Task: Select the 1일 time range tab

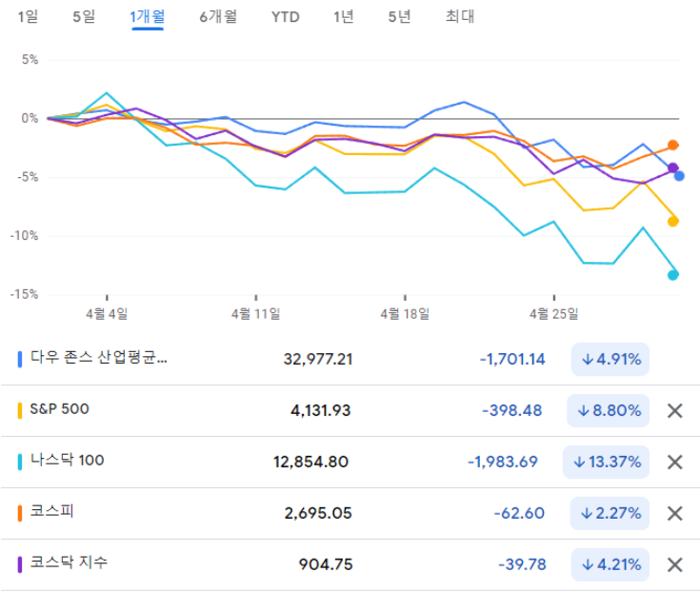Action: coord(28,17)
